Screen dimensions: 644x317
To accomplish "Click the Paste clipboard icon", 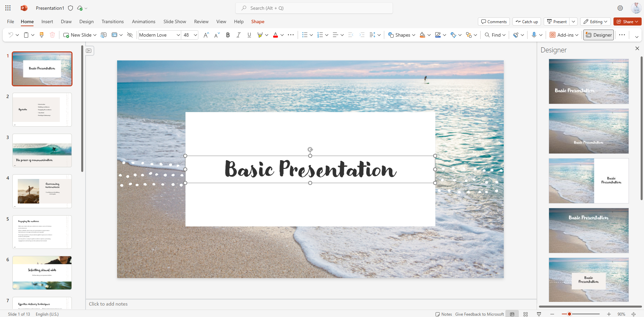I will 26,35.
